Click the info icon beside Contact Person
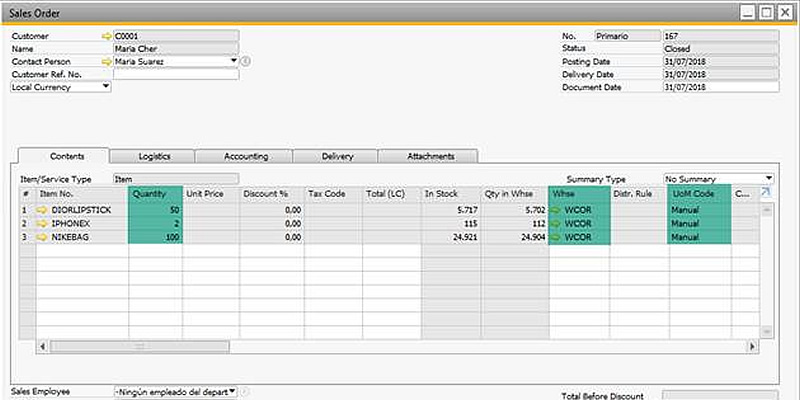 coord(246,61)
